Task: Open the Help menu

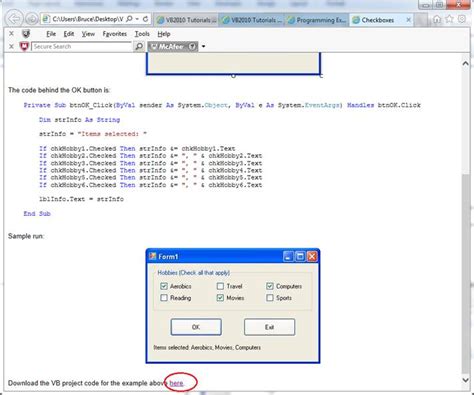Action: point(164,34)
